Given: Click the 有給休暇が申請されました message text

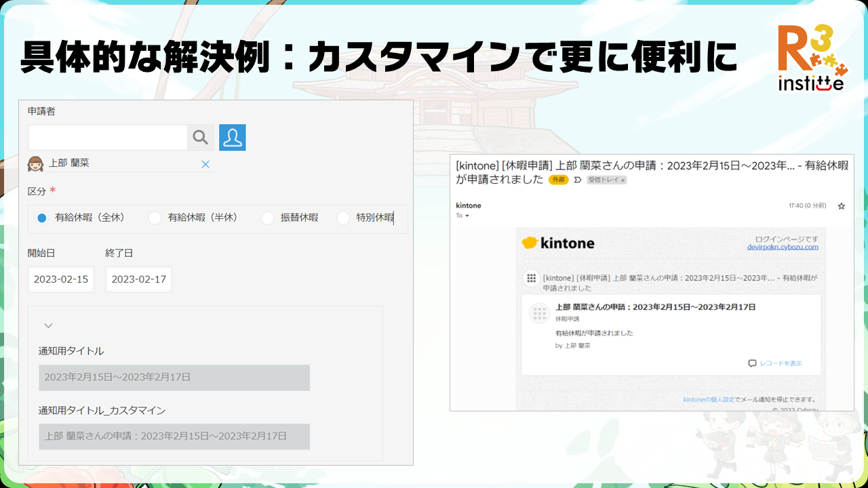Looking at the screenshot, I should (x=594, y=333).
